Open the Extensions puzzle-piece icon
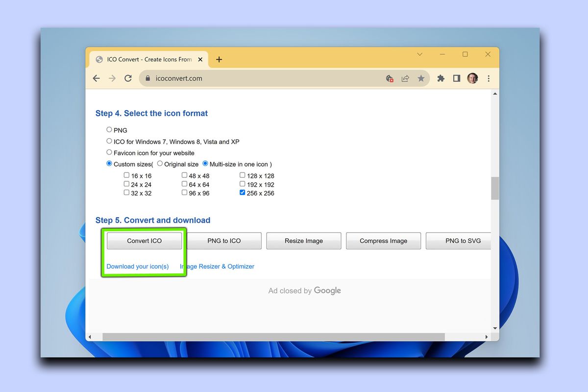This screenshot has width=588, height=392. (441, 78)
